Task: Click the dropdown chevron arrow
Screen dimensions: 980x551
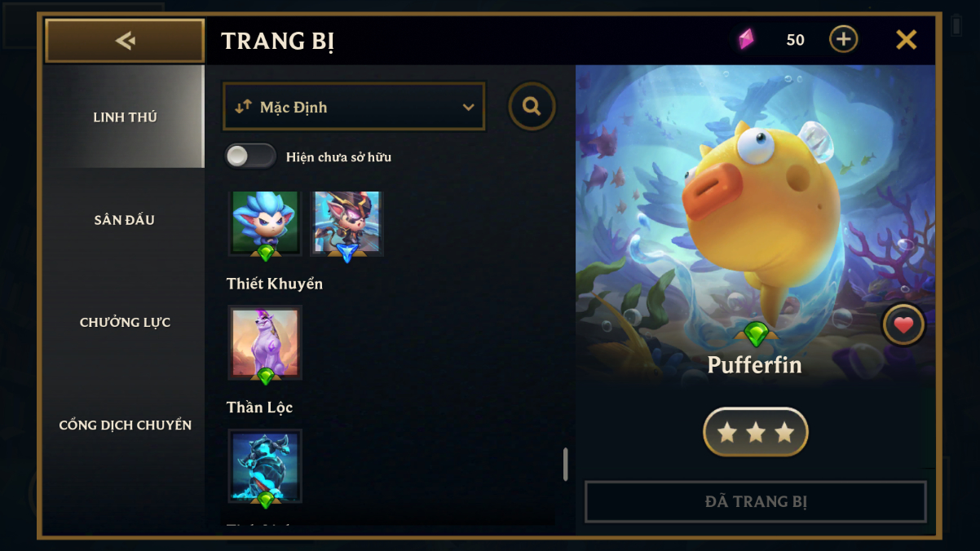Action: pyautogui.click(x=468, y=107)
